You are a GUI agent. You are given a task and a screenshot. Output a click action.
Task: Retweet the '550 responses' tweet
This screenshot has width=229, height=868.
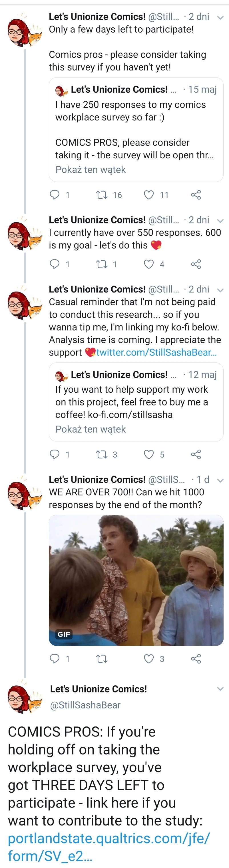[x=102, y=264]
